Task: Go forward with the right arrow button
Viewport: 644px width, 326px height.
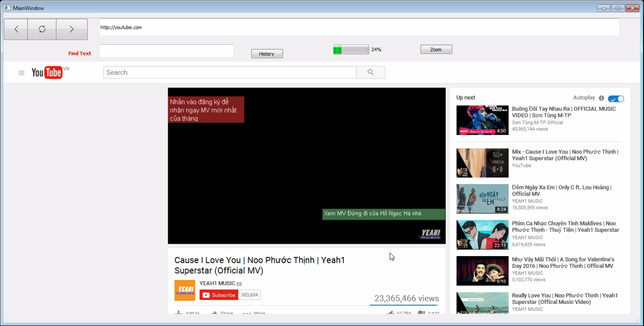Action: [x=72, y=29]
